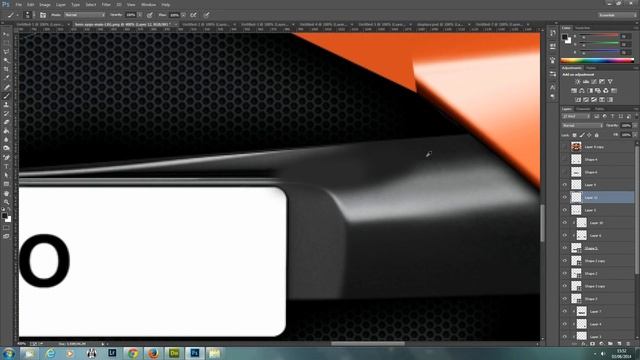Add a Curves adjustment
Viewport: 640px width, 360px height.
594,82
